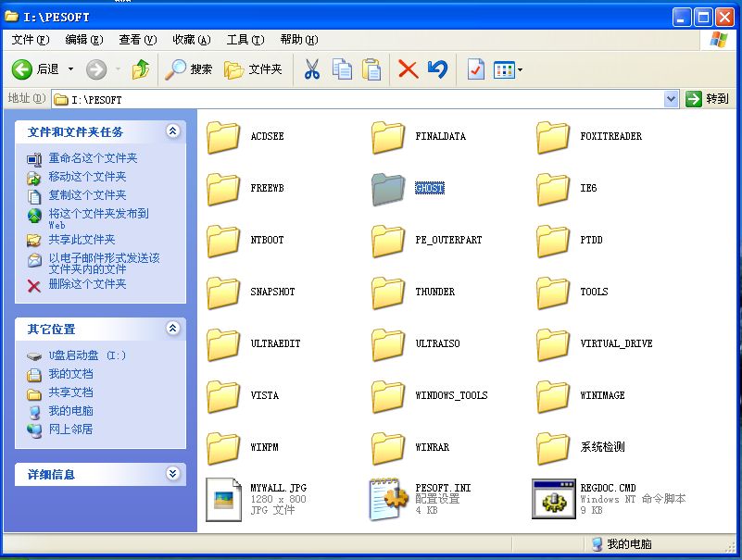Click 移动这个文件夹 link
The height and width of the screenshot is (560, 742).
(x=87, y=177)
